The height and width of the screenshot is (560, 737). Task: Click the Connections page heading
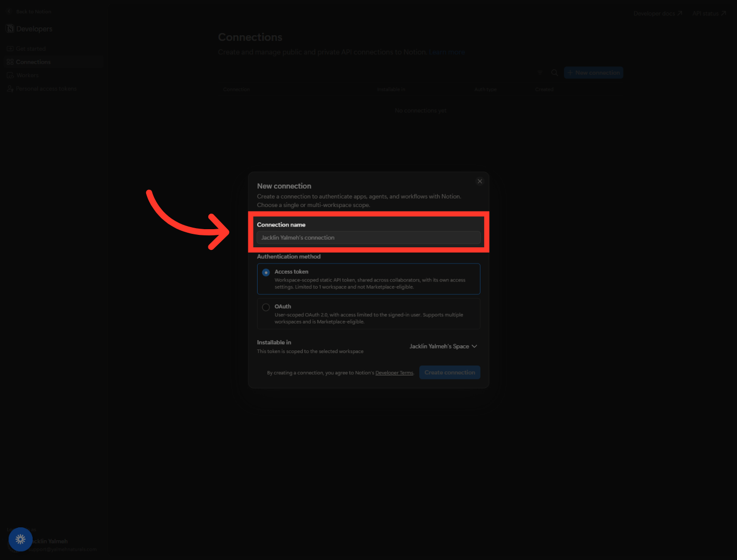[x=250, y=37]
